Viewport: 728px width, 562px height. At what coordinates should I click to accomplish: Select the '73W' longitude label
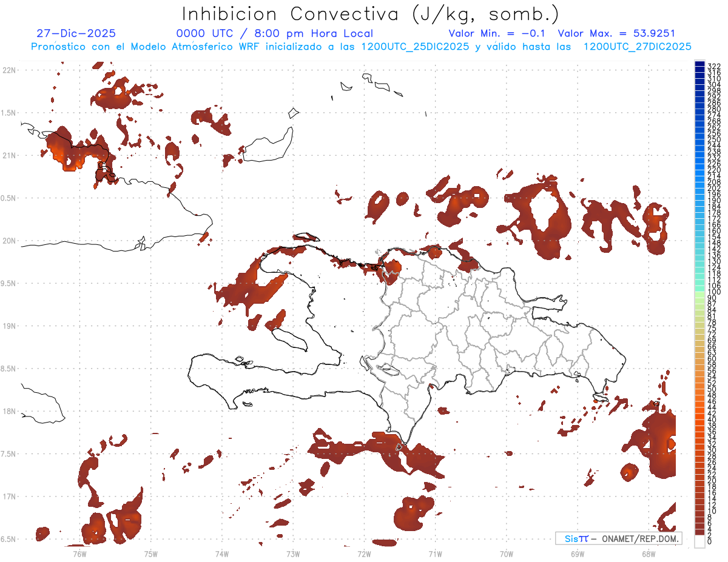293,554
